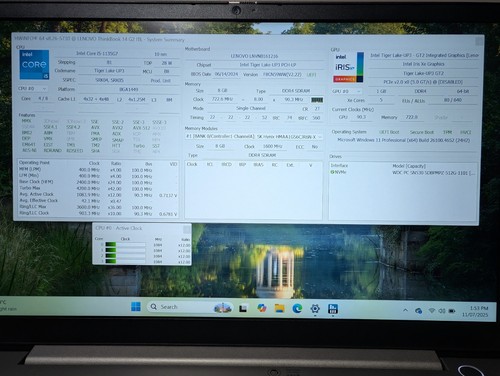500x376 pixels.
Task: Close the CPU #0 Active Clock window
Action: pyautogui.click(x=187, y=229)
